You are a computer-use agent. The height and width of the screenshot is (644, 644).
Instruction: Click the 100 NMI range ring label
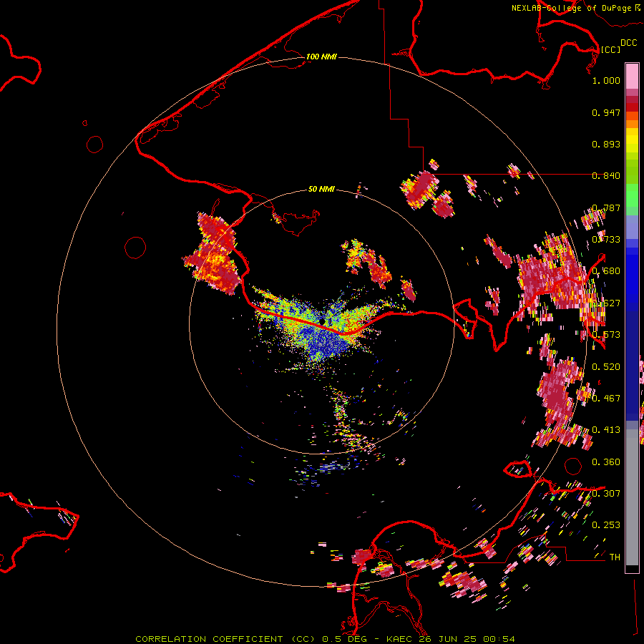tap(321, 57)
